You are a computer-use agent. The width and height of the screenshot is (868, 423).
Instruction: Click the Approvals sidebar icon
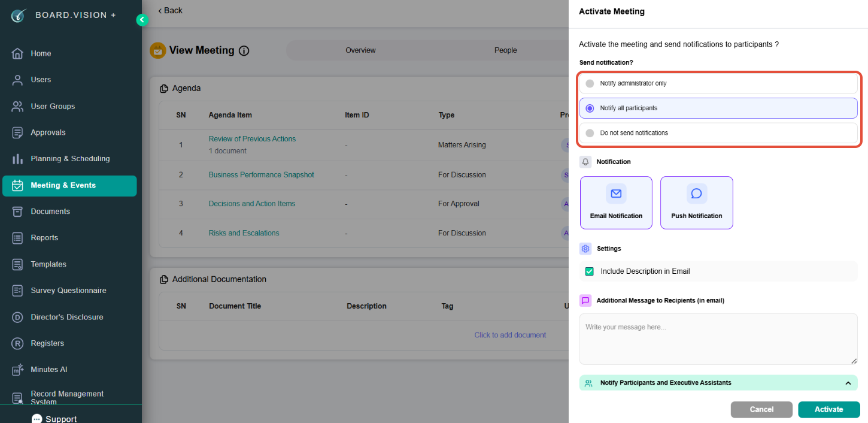17,132
